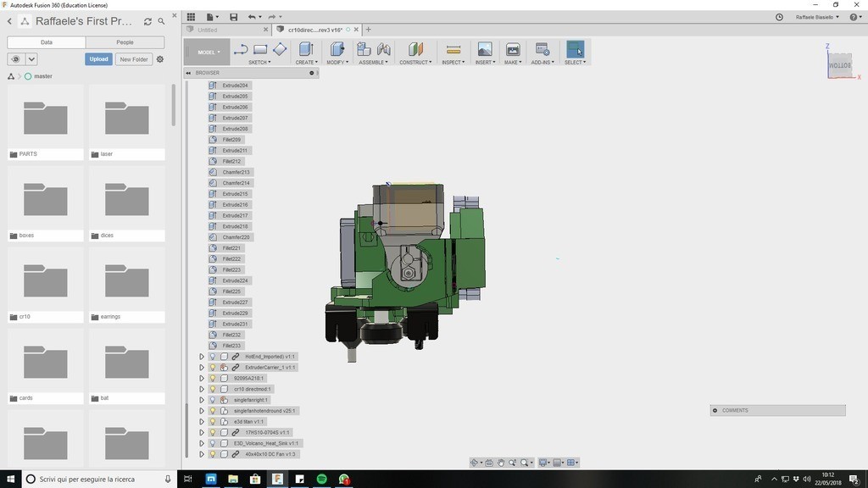This screenshot has width=868, height=488.
Task: Click the Windows search field
Action: (x=100, y=480)
